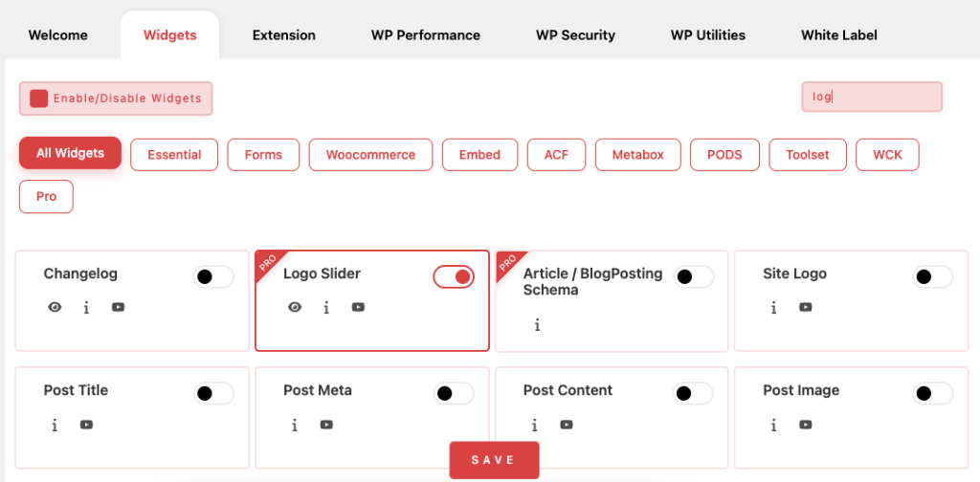Disable the Logo Slider toggle

[x=454, y=277]
